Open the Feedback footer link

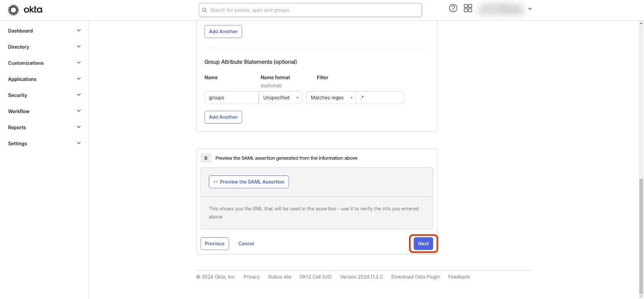(x=459, y=277)
